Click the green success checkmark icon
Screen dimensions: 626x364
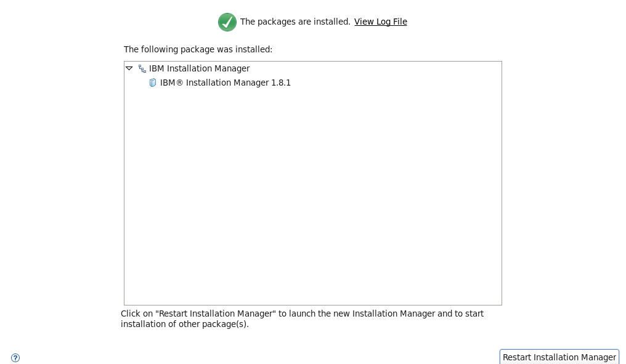tap(227, 22)
